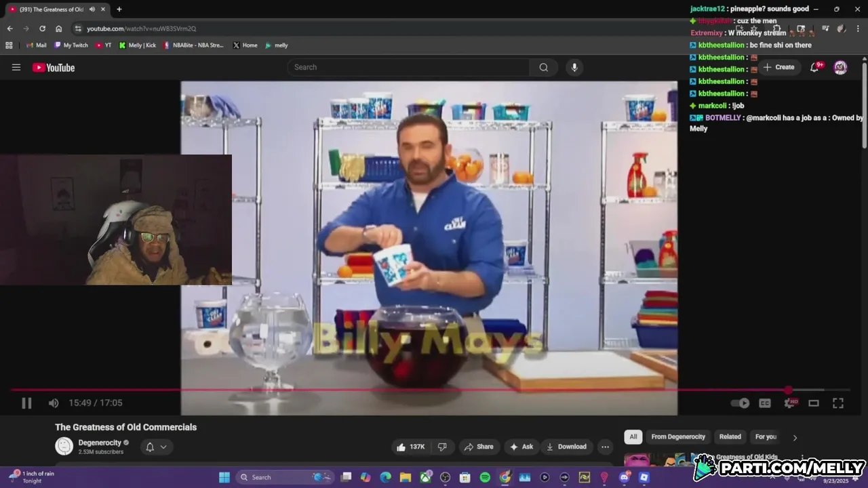868x488 pixels.
Task: Toggle closed captions
Action: (x=765, y=403)
